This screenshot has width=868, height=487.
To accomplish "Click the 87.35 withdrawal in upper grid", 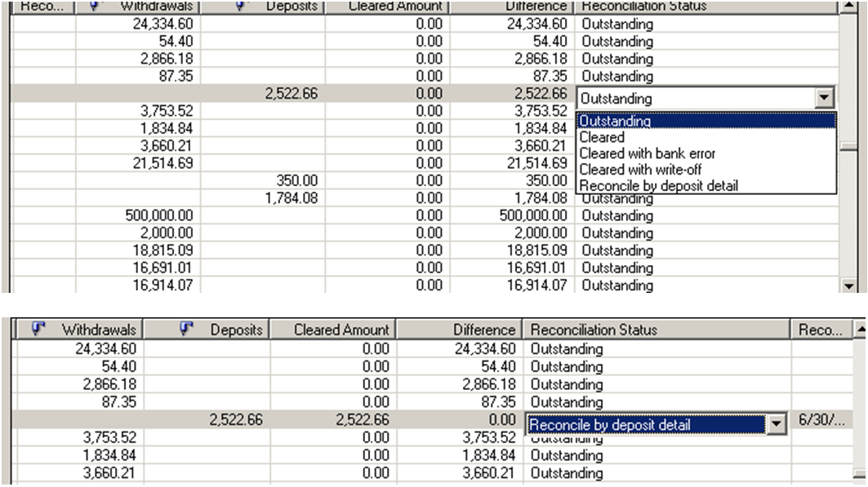I will click(x=138, y=76).
